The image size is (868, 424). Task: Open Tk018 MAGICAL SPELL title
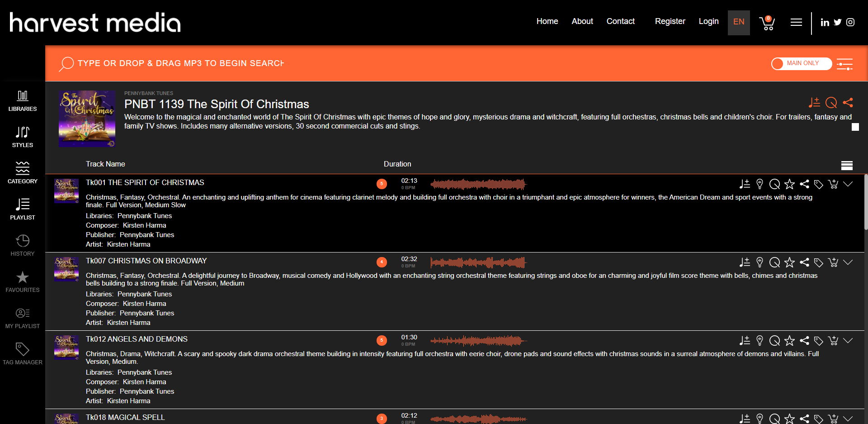coord(125,417)
